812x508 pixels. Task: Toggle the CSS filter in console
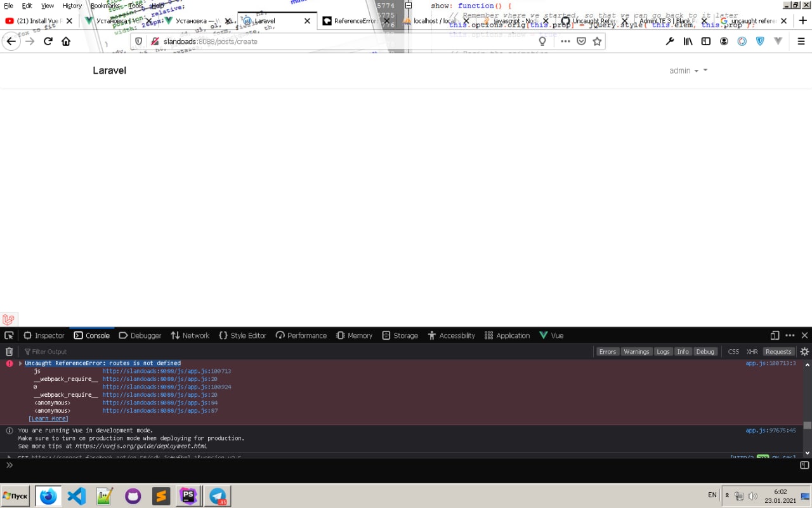pyautogui.click(x=733, y=352)
